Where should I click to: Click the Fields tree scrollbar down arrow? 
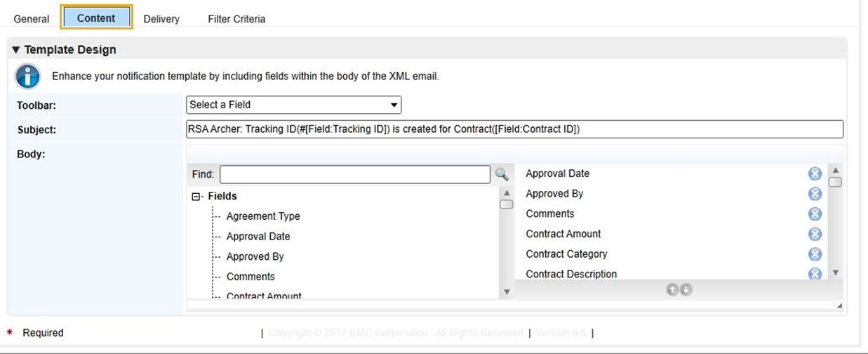tap(507, 291)
